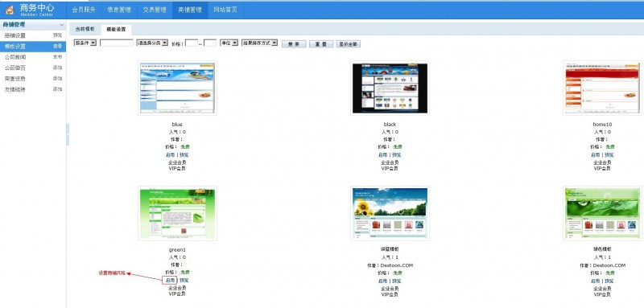
Task: Click 添加 link next to 友情链接
Action: pyautogui.click(x=57, y=89)
